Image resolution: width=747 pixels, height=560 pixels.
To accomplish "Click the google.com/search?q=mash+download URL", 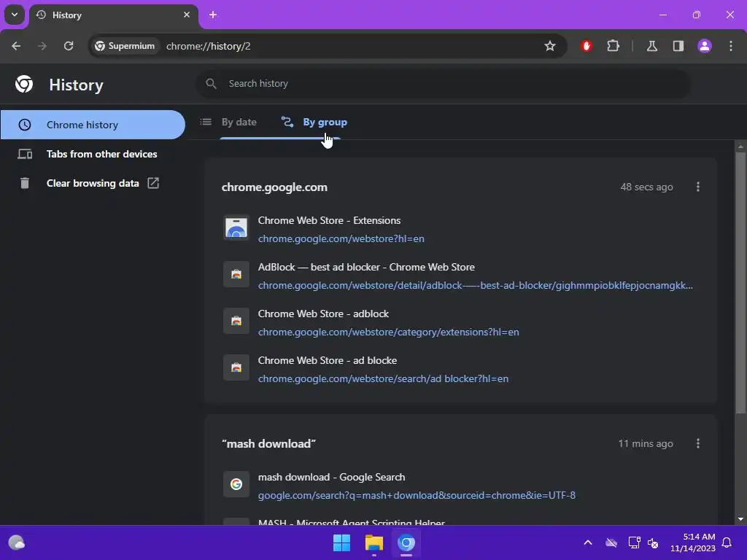I will click(x=417, y=495).
